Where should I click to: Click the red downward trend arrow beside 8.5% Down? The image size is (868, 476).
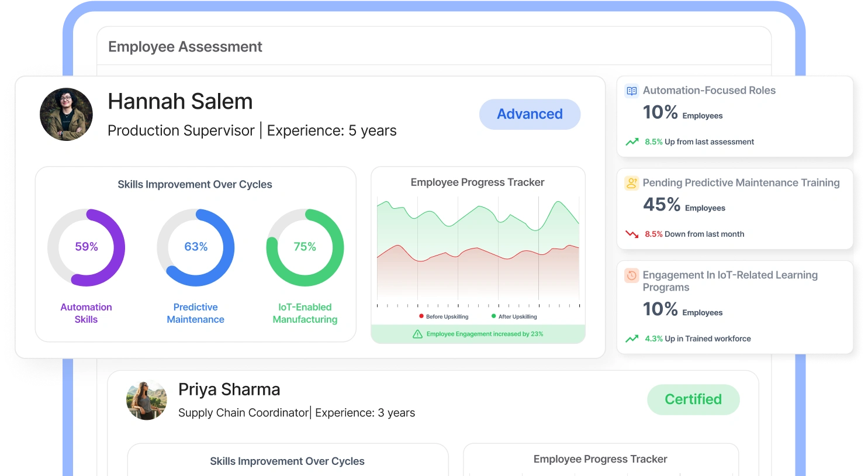632,234
